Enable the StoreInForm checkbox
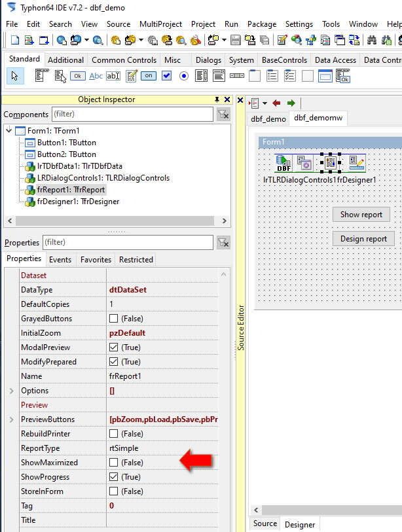This screenshot has width=402, height=532. (114, 491)
